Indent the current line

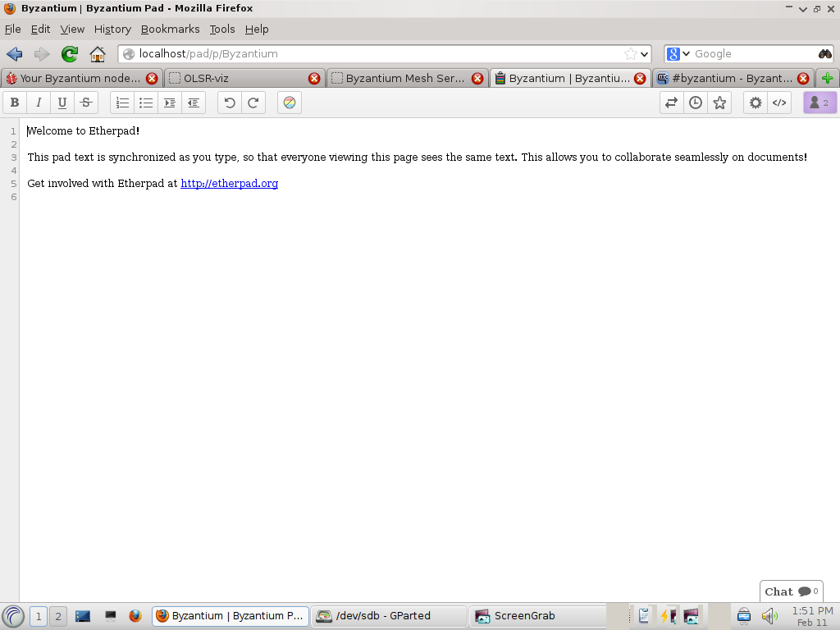(169, 103)
